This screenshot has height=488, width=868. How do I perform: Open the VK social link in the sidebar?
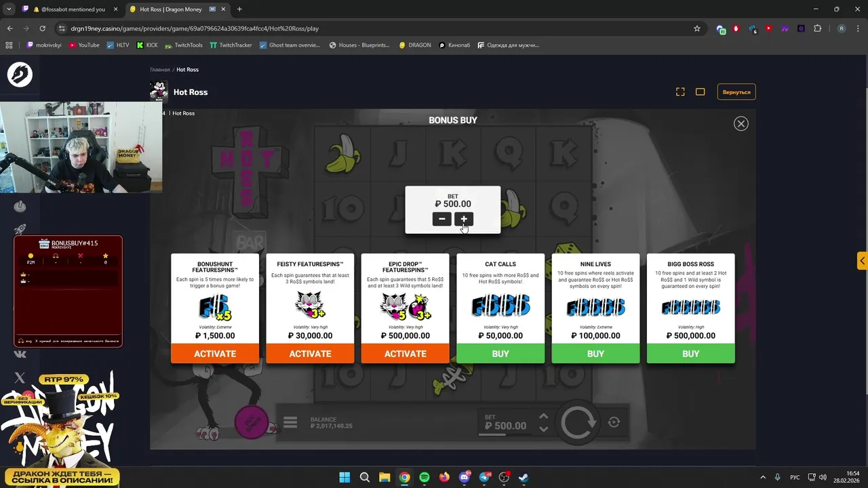[20, 354]
